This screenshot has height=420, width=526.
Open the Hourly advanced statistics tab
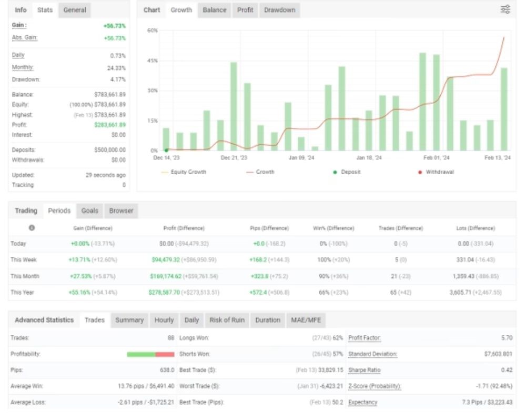point(164,320)
